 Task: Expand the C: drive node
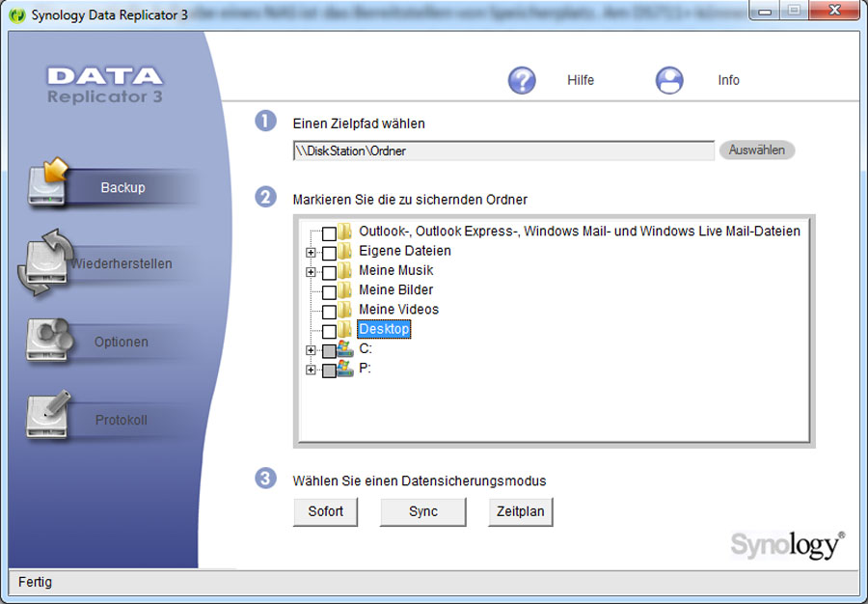tap(311, 350)
